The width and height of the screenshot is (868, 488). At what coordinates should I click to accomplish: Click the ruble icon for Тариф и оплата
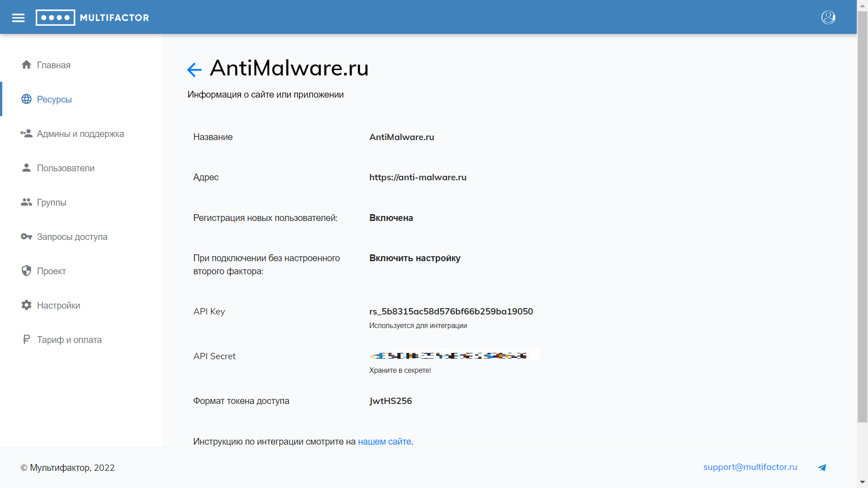[x=26, y=339]
